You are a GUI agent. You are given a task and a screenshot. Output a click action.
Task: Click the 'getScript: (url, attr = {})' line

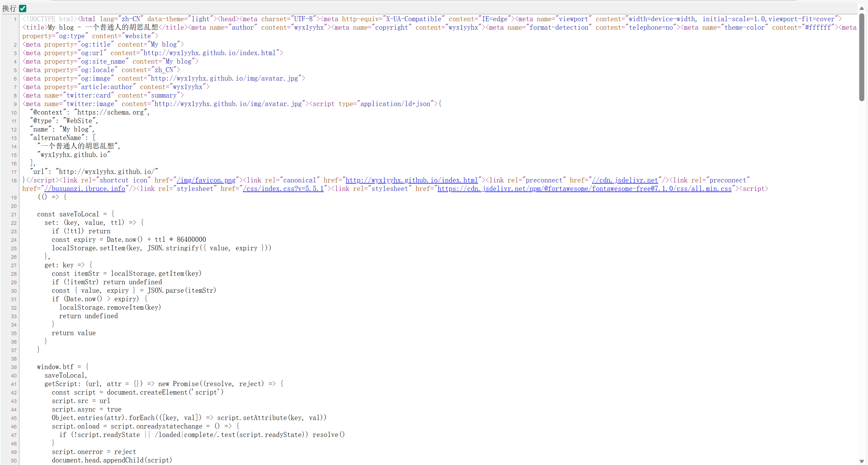click(x=164, y=384)
